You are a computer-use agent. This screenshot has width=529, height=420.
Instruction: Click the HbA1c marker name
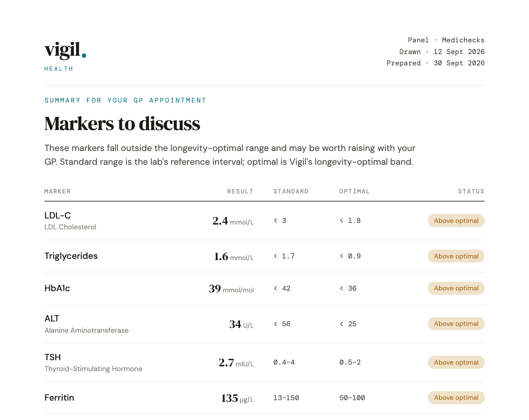(x=57, y=288)
